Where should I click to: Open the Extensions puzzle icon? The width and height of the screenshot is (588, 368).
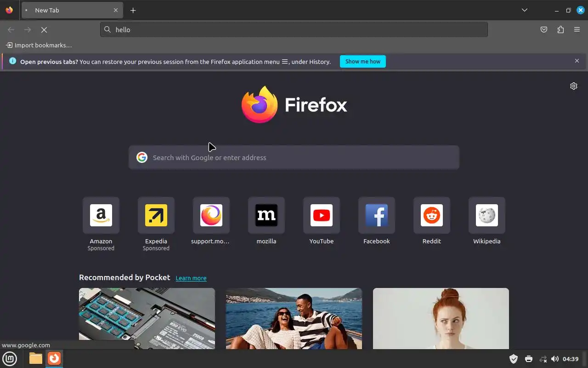click(x=560, y=29)
